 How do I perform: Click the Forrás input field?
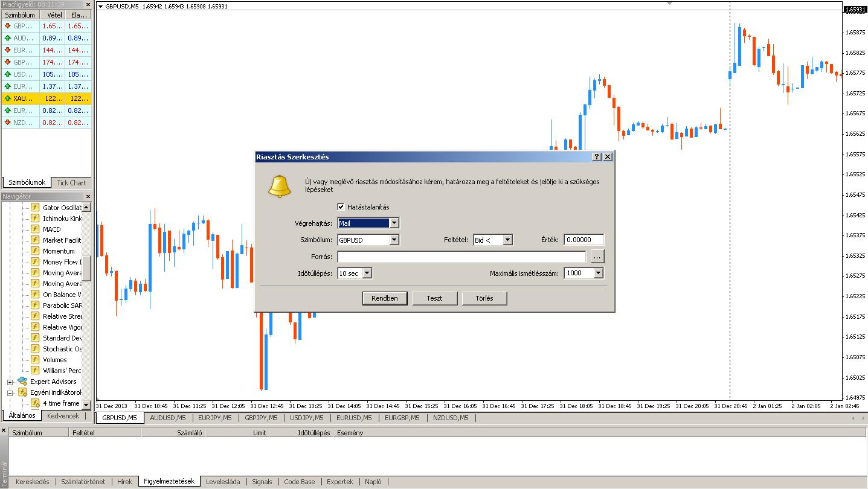461,257
